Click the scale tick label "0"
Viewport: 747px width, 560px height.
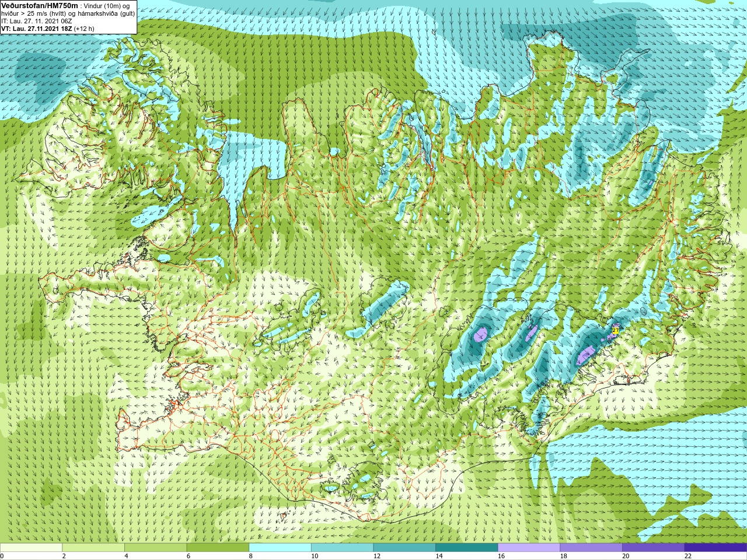2,556
